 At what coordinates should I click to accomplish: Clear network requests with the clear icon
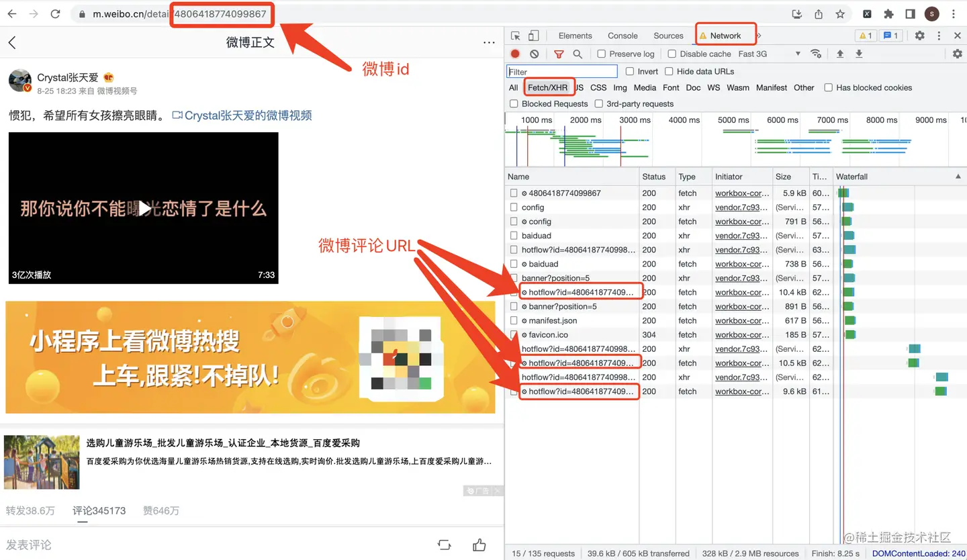click(533, 54)
